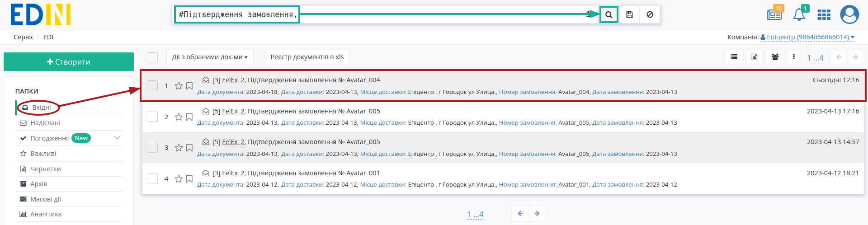The width and height of the screenshot is (868, 225).
Task: Go to previous page using the bottom arrow
Action: (520, 213)
